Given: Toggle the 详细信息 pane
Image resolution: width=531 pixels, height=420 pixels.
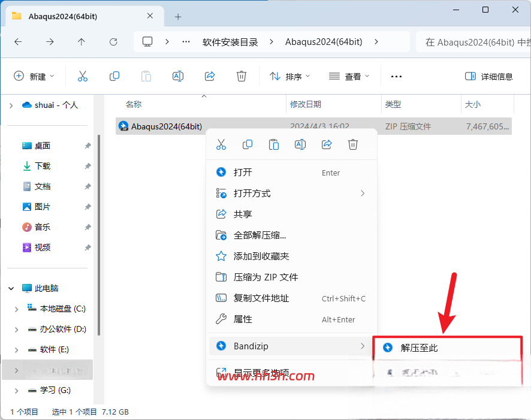Looking at the screenshot, I should tap(489, 77).
